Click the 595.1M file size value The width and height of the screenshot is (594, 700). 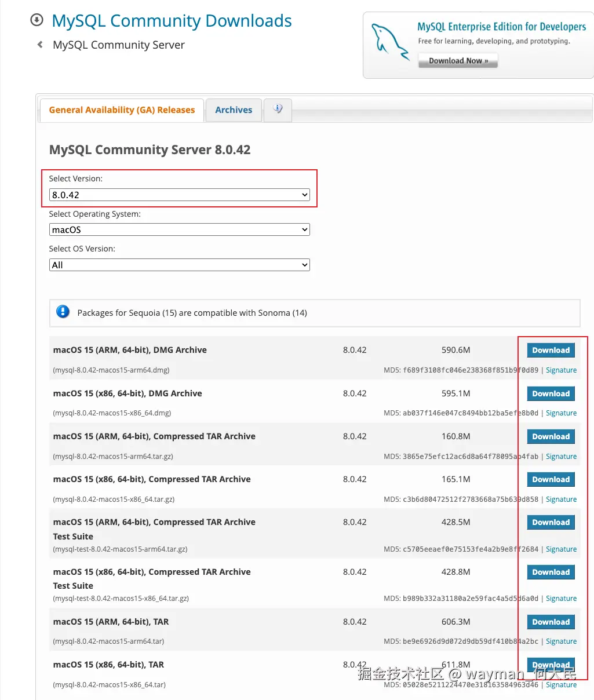[455, 393]
